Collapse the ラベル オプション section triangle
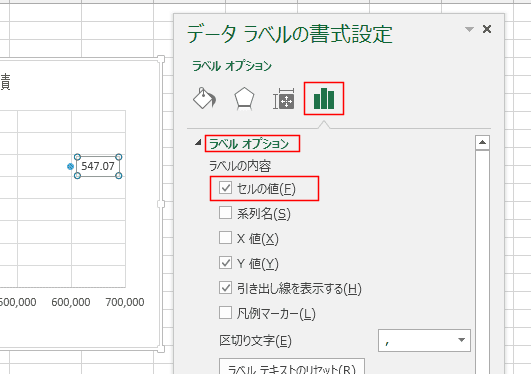Viewport: 531px width, 374px height. (198, 143)
